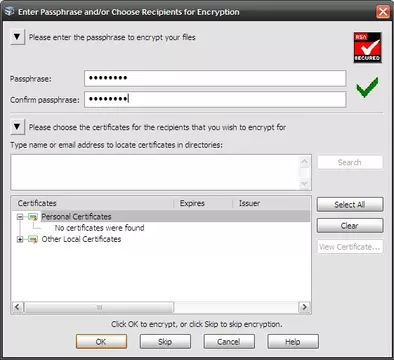Click the Cancel button
Image resolution: width=394 pixels, height=360 pixels.
click(x=229, y=342)
